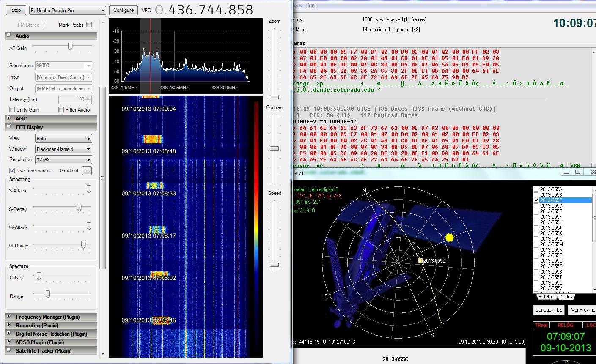This screenshot has width=596, height=364.
Task: Uncheck the Use time marker checkbox
Action: (x=12, y=171)
